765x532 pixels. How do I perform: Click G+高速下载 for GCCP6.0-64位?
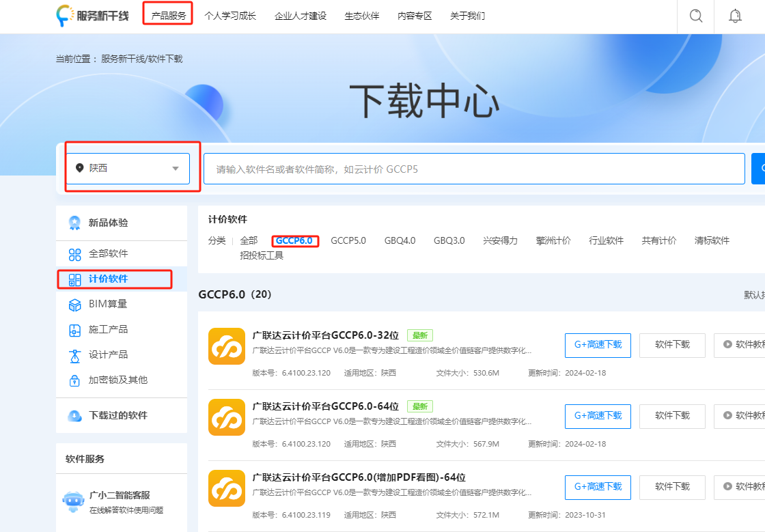pyautogui.click(x=598, y=417)
